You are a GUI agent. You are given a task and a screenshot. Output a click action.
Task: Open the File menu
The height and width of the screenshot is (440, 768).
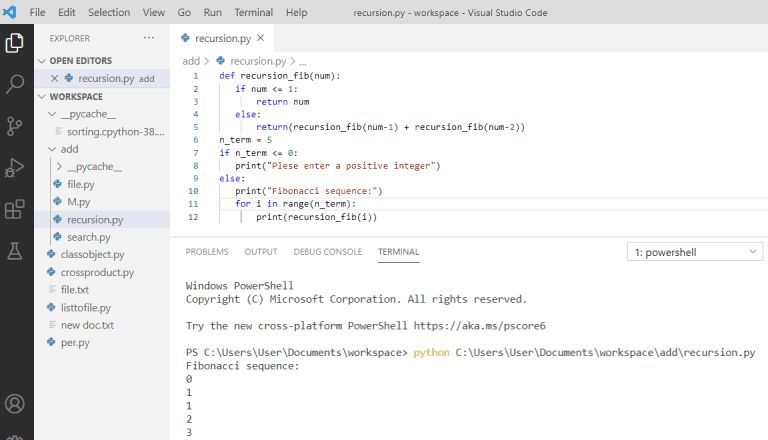pyautogui.click(x=37, y=12)
